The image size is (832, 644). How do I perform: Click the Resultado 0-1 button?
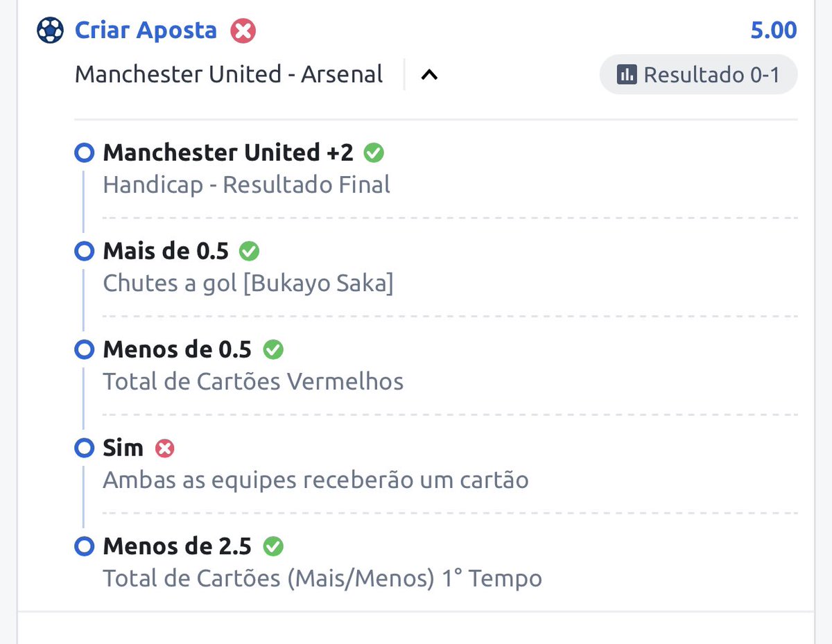coord(698,74)
